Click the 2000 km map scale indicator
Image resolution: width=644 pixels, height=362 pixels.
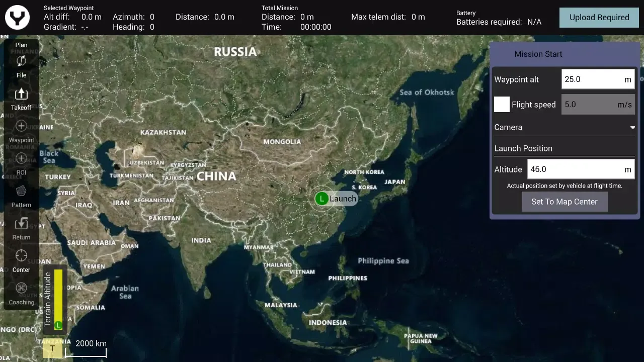(x=86, y=347)
